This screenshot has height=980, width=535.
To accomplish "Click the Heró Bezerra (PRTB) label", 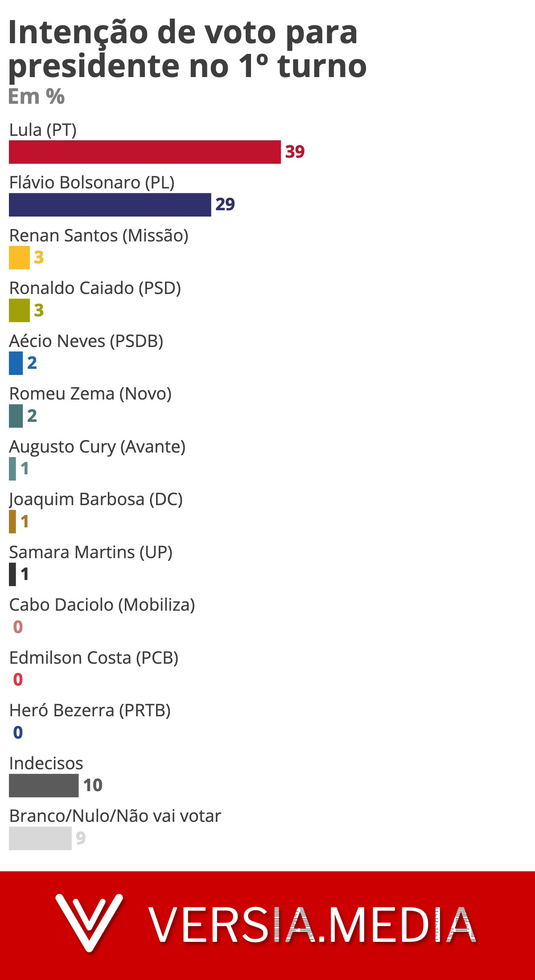I will 90,710.
